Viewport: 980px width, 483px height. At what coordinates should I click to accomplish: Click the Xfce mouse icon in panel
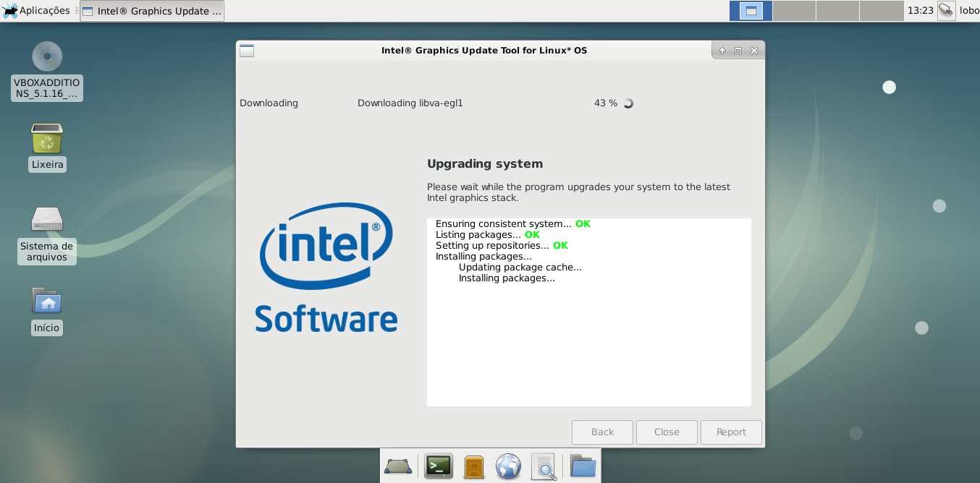click(x=10, y=11)
